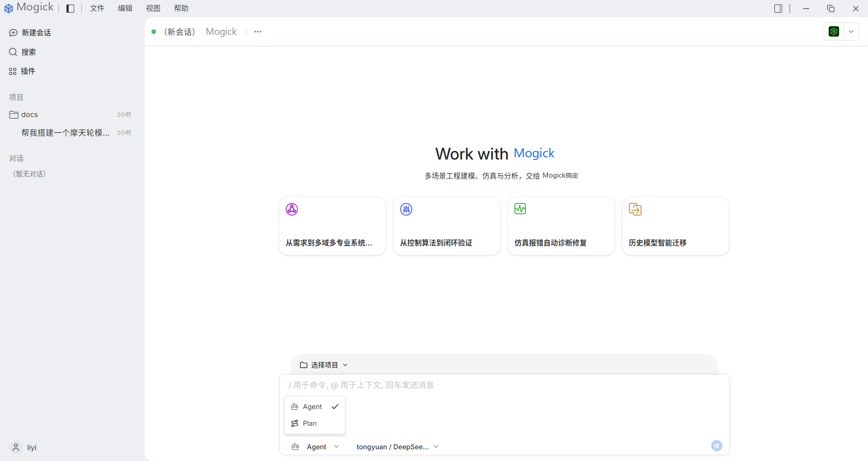Expand the dropdown arrow beside green cube icon

point(851,32)
